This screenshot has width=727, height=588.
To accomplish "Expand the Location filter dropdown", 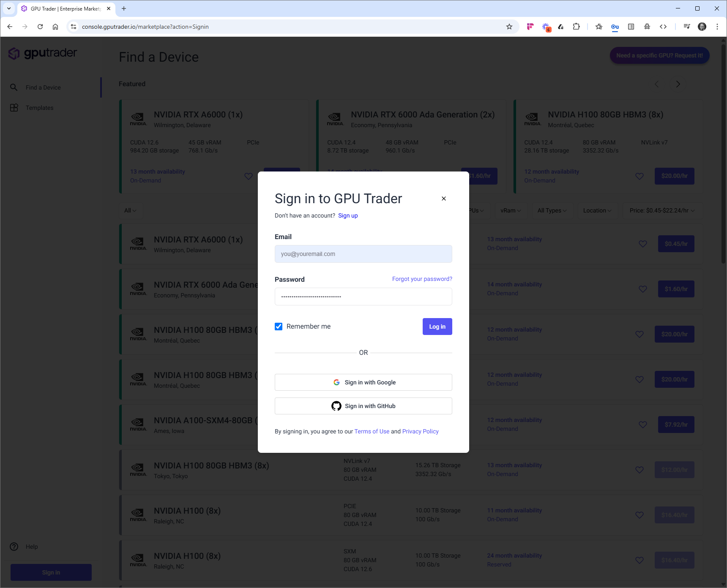I will point(597,210).
